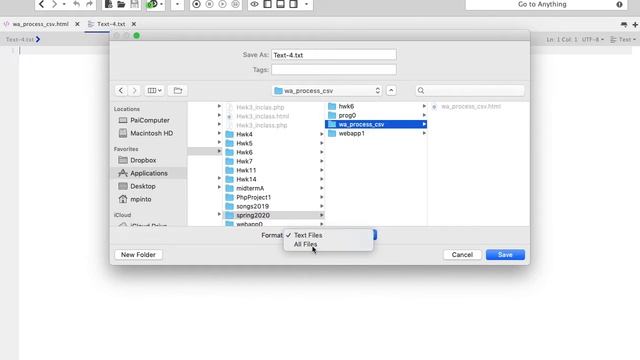Toggle the right pane visibility
This screenshot has width=640, height=360.
click(x=293, y=4)
